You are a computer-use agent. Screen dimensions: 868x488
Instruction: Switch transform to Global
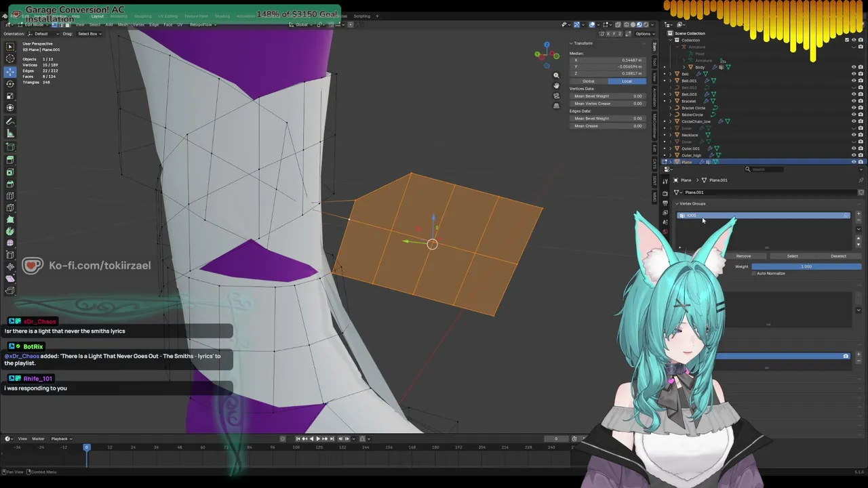(x=589, y=81)
